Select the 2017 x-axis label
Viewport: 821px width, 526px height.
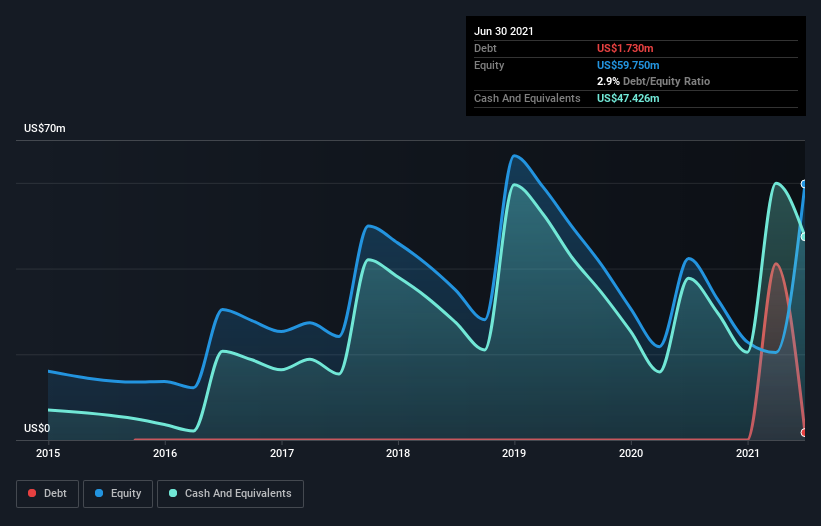[x=282, y=453]
